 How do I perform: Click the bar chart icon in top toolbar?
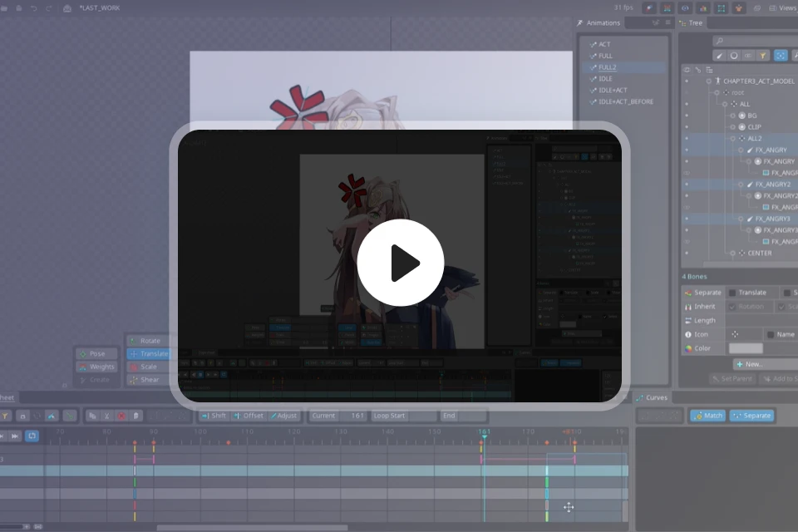coord(703,7)
